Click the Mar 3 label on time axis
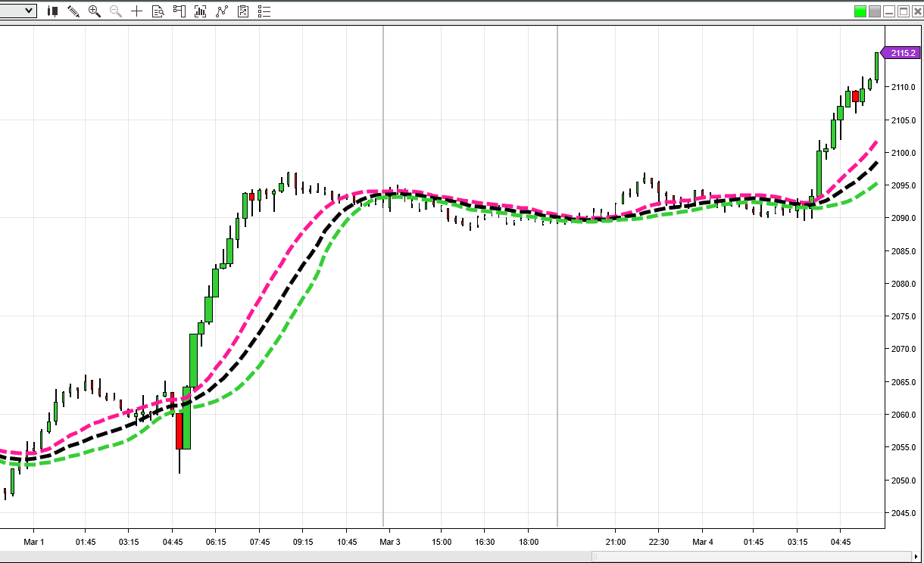 click(x=390, y=542)
